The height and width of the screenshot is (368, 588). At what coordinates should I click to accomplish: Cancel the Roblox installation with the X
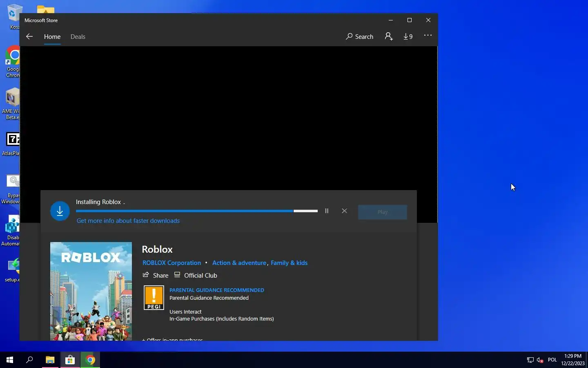(x=344, y=211)
